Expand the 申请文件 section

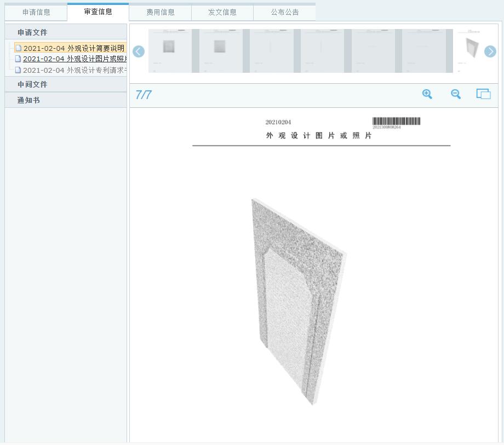point(32,32)
